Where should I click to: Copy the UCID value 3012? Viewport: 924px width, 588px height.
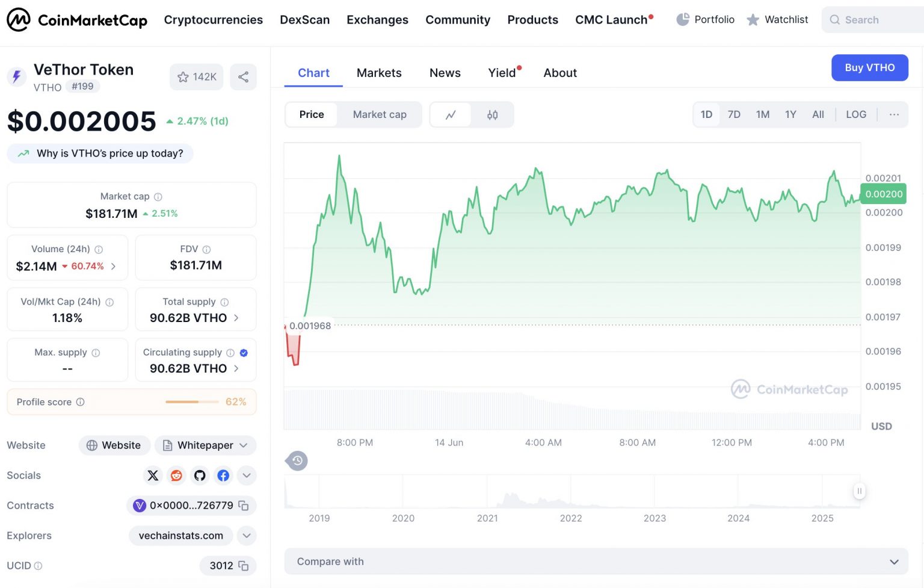pos(243,566)
